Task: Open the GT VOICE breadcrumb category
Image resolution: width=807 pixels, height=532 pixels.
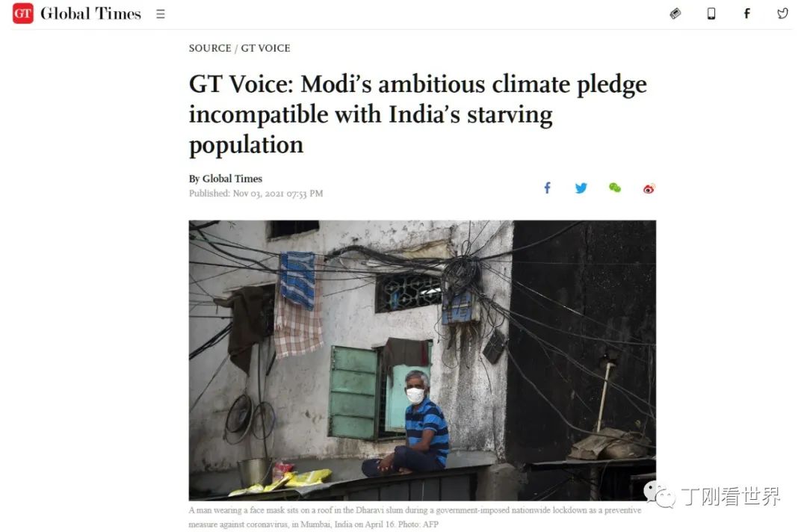Action: [265, 48]
